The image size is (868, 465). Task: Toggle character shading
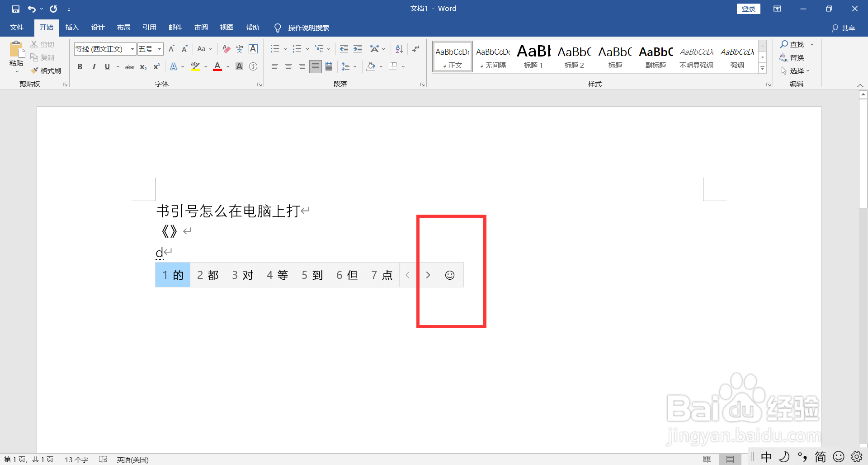[x=240, y=67]
